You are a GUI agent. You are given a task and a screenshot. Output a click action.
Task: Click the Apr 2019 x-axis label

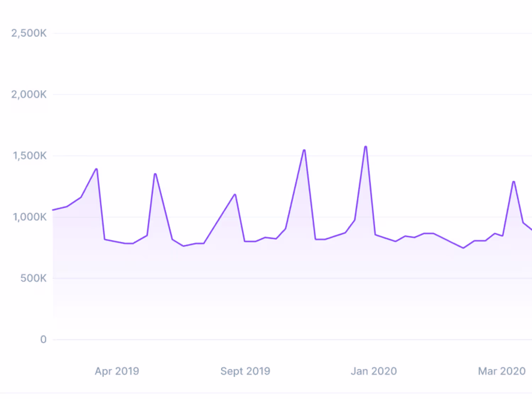click(x=117, y=371)
